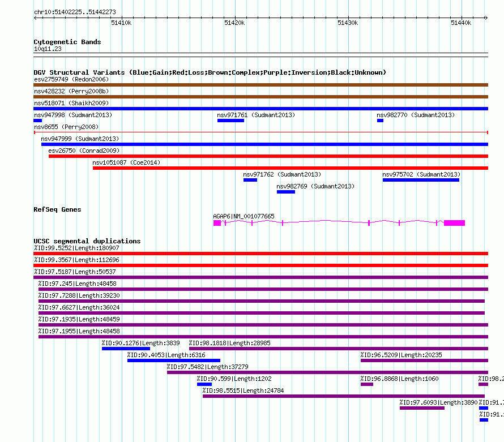
Task: Select duplication %ID:97.5482|Length:37279 label
Action: tap(208, 367)
